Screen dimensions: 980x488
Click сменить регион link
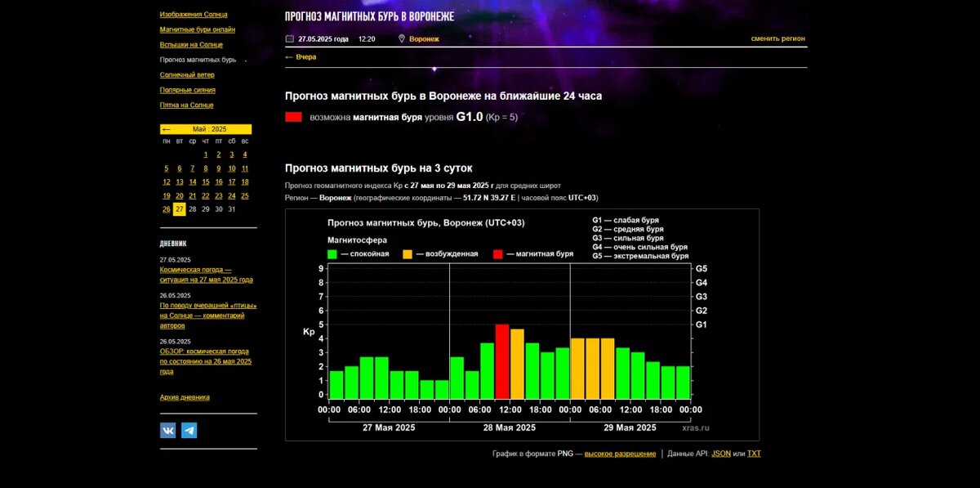777,38
